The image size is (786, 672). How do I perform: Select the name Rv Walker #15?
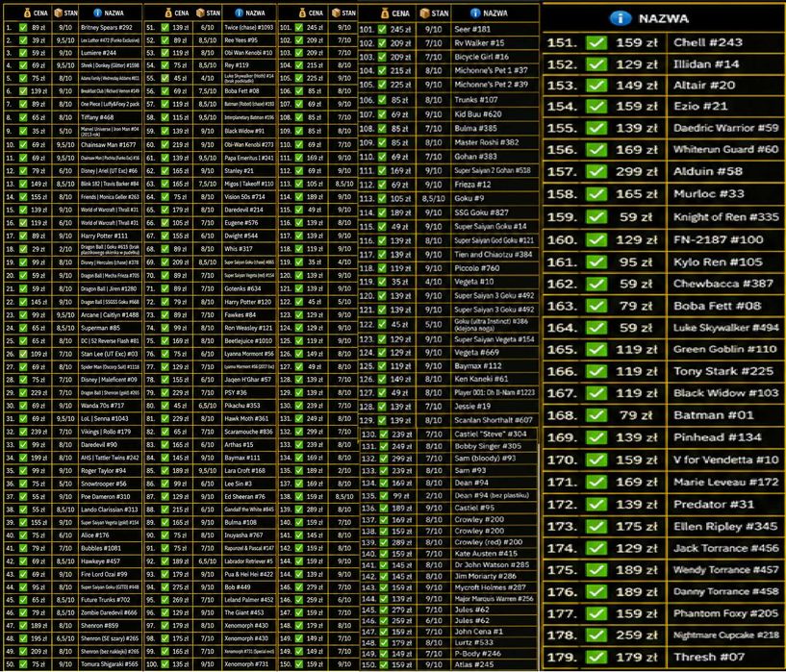point(479,43)
